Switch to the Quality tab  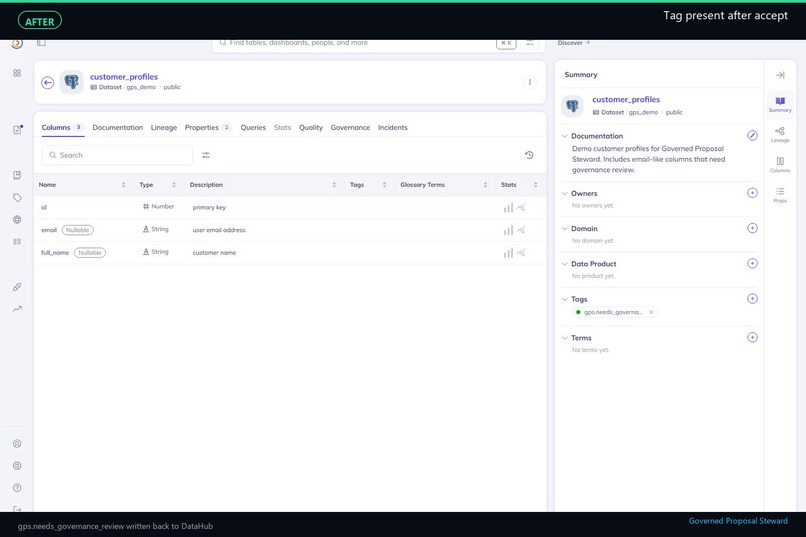click(x=310, y=127)
